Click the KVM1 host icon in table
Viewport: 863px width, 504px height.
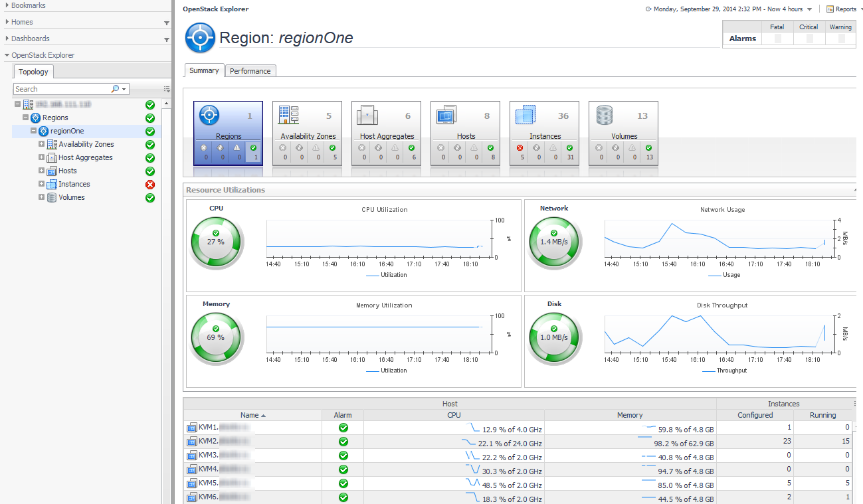coord(192,428)
